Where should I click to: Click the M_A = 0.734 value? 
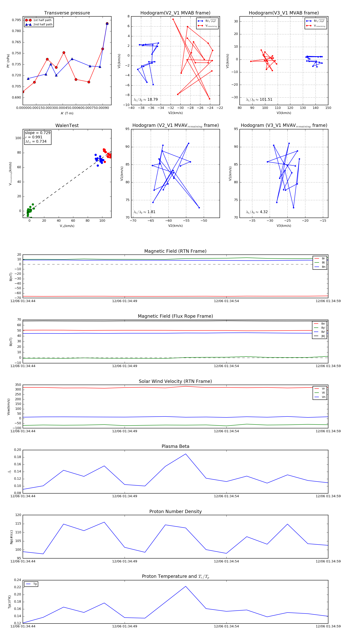point(36,141)
